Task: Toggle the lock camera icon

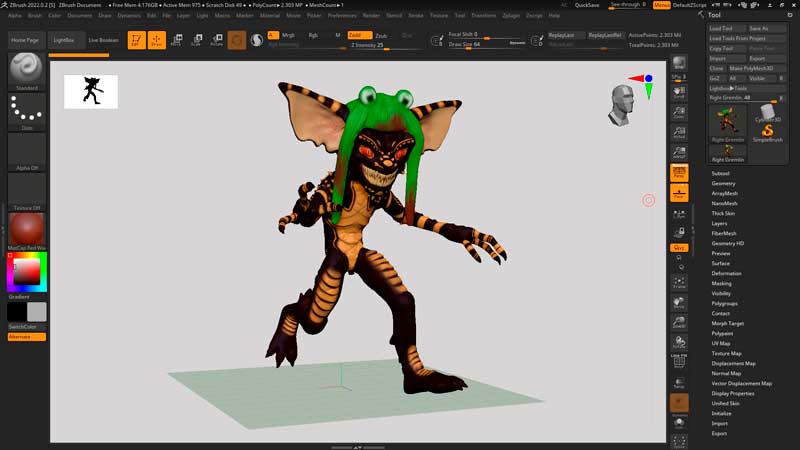Action: (679, 233)
